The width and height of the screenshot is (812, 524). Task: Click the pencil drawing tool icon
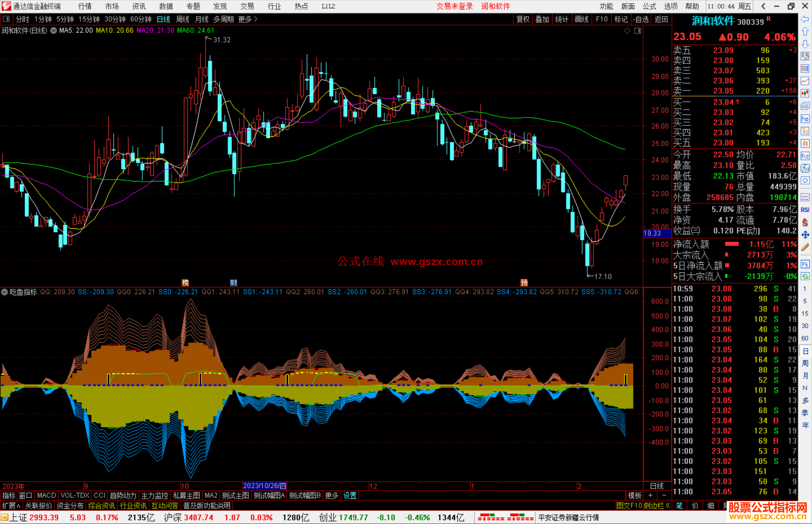tap(805, 247)
